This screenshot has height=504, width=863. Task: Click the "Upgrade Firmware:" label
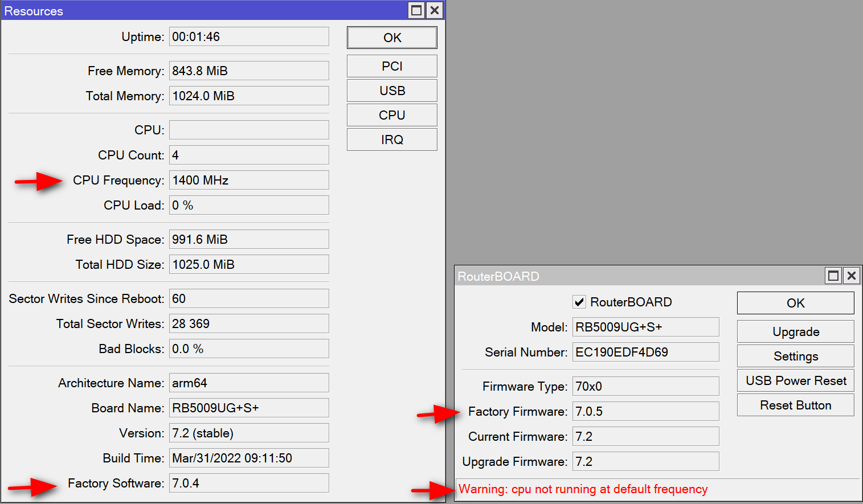(x=515, y=461)
